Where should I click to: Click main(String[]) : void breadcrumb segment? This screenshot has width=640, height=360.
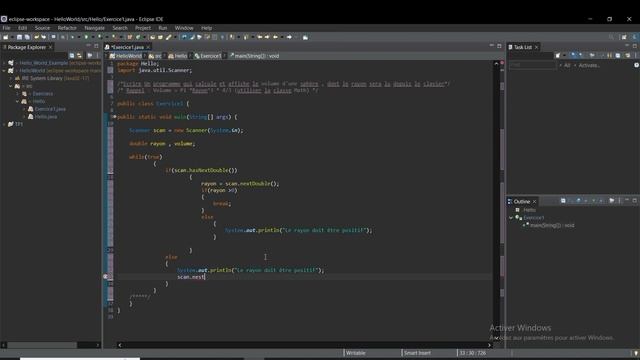click(254, 56)
